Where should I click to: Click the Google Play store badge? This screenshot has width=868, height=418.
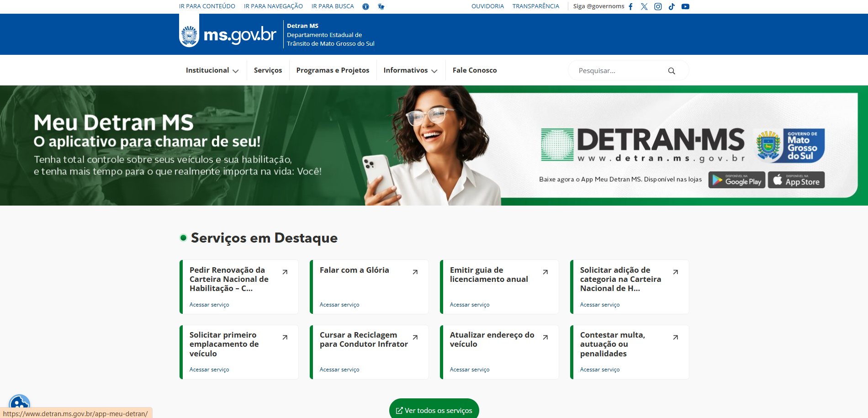click(736, 180)
